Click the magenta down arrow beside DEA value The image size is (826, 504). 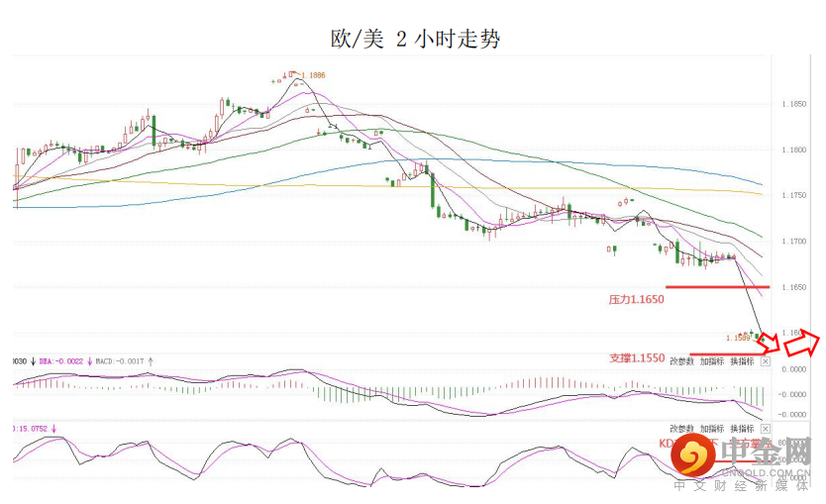coord(89,361)
